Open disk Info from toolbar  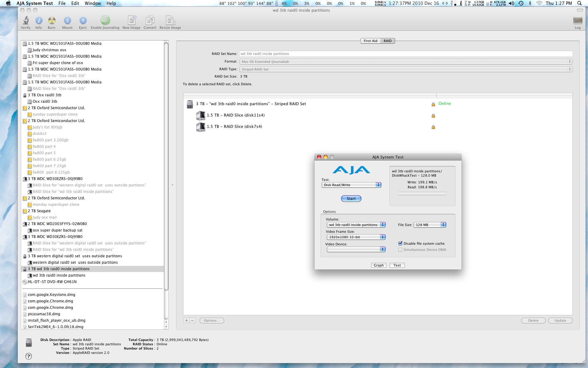[x=39, y=21]
